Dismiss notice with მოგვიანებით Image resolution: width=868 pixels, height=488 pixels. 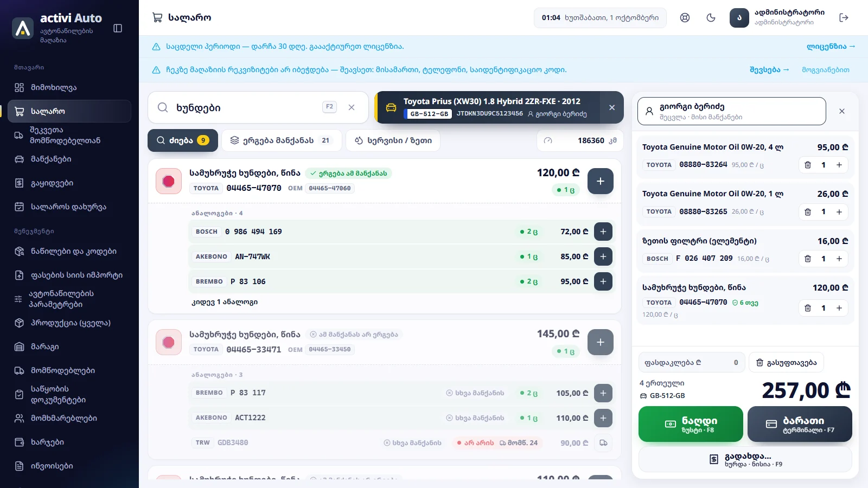coord(826,70)
